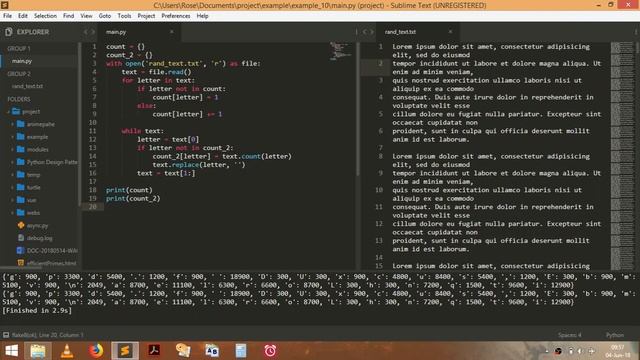Click the main.py minimap
This screenshot has height=360, width=640.
pos(340,51)
